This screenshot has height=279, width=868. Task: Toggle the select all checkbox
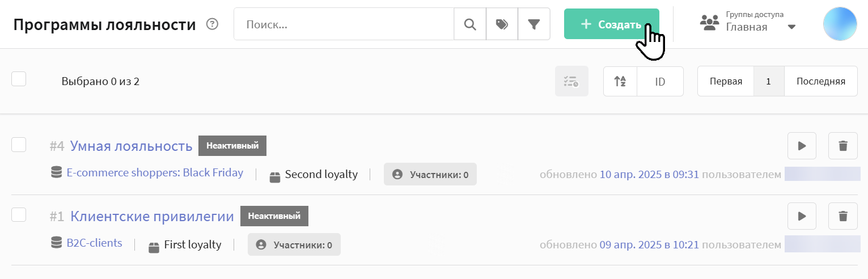(19, 79)
